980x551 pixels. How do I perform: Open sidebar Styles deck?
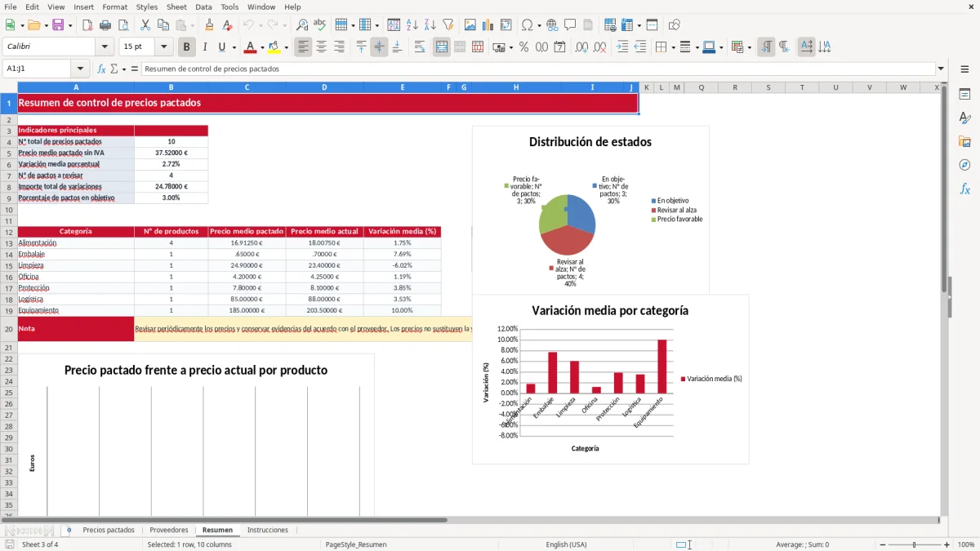click(x=964, y=118)
